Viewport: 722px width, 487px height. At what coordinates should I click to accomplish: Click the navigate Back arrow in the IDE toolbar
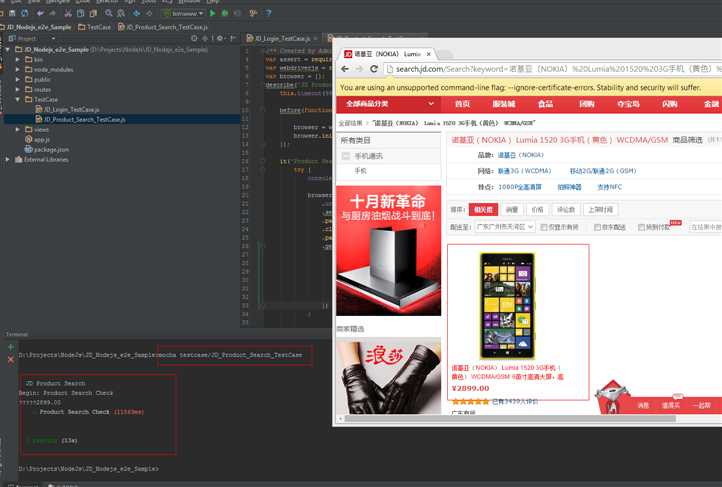[136, 13]
